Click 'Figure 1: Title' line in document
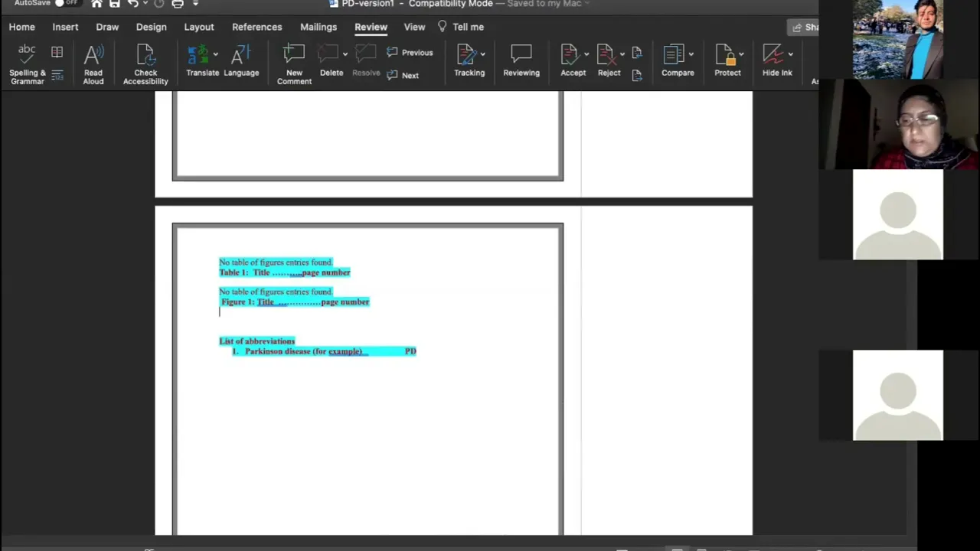This screenshot has width=980, height=551. click(295, 302)
